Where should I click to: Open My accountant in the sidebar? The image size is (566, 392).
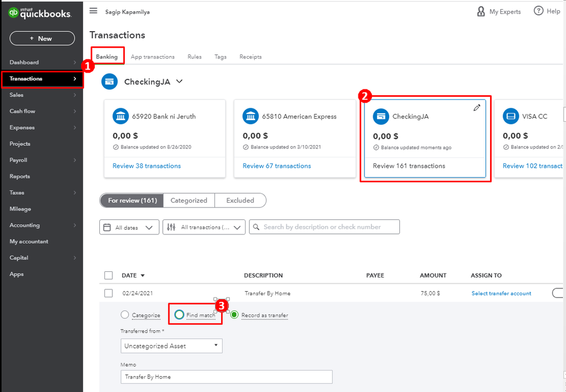point(29,242)
